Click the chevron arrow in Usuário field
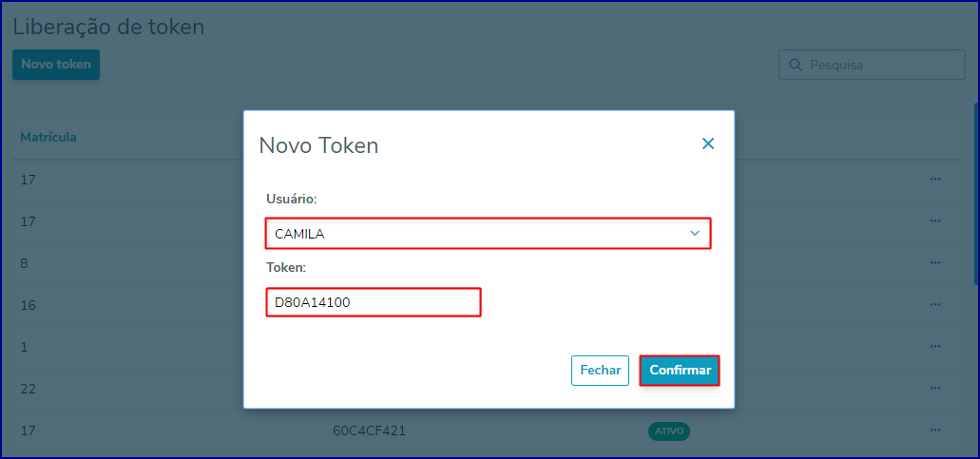Screen dimensions: 980x459 pos(695,234)
